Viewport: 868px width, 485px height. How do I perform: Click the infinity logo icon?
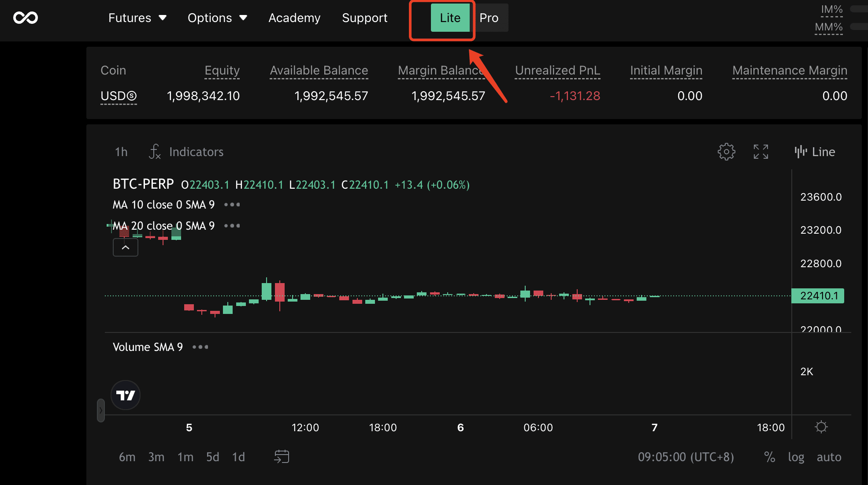click(26, 18)
